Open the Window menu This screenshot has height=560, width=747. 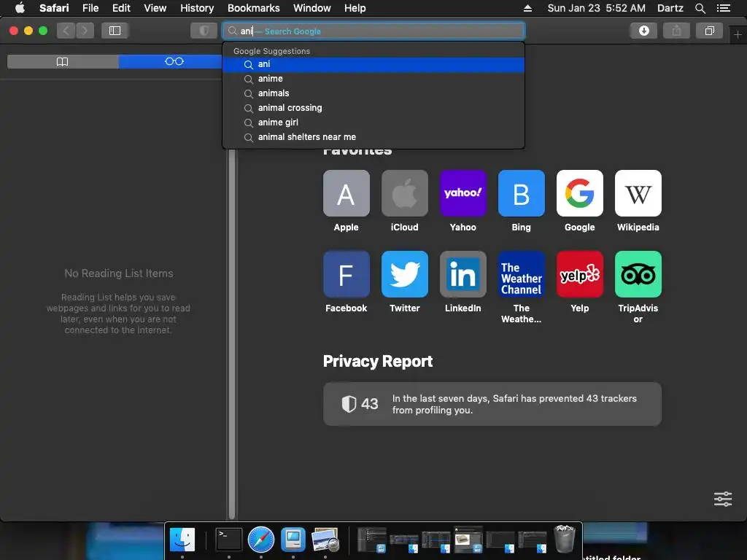(312, 8)
